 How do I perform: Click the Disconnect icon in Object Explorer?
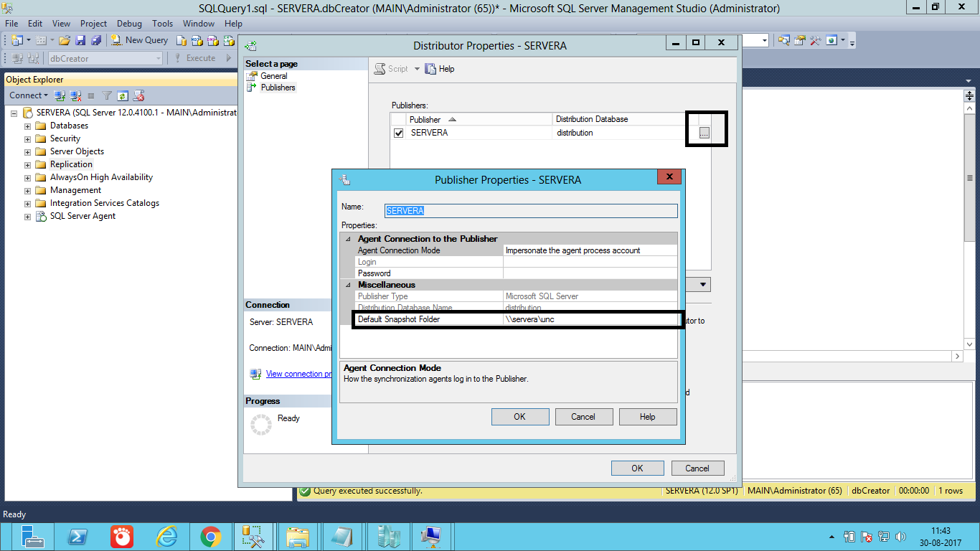75,95
